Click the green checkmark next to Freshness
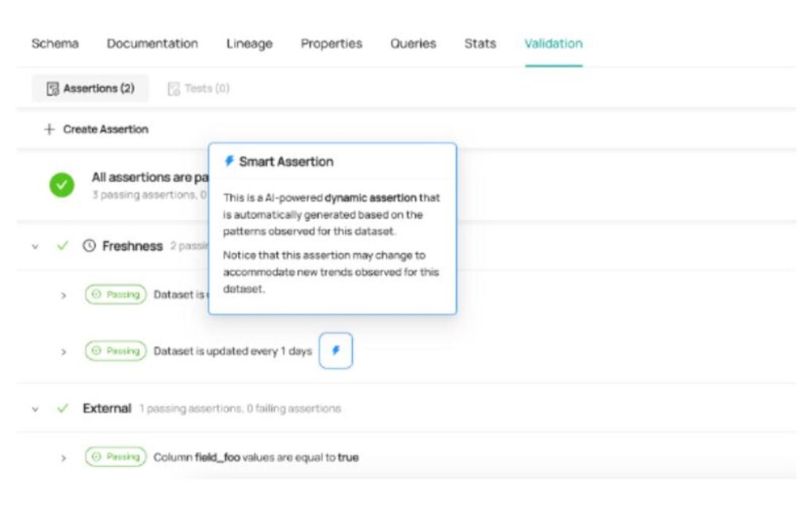The width and height of the screenshot is (812, 506). [x=63, y=246]
